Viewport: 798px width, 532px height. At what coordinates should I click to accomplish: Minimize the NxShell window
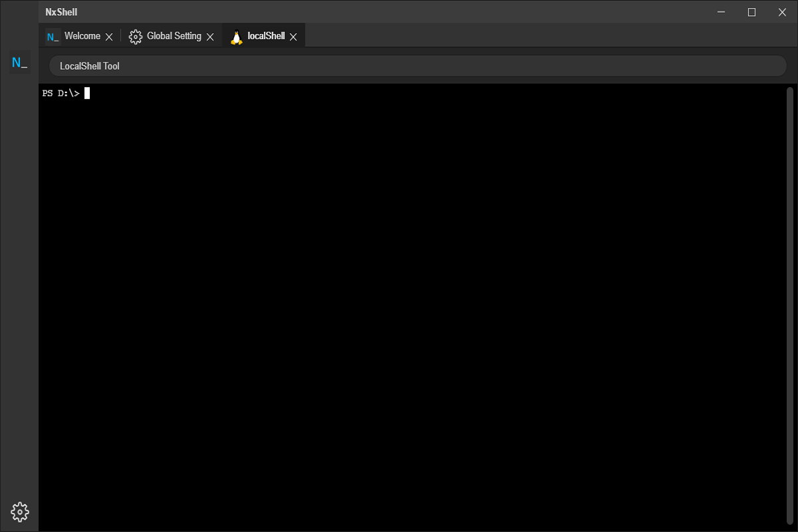(721, 12)
